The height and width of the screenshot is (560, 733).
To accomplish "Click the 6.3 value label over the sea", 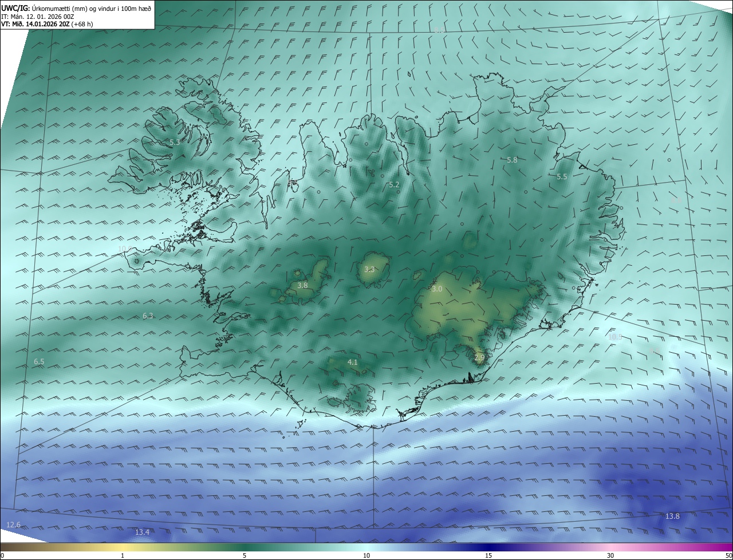I will point(148,316).
